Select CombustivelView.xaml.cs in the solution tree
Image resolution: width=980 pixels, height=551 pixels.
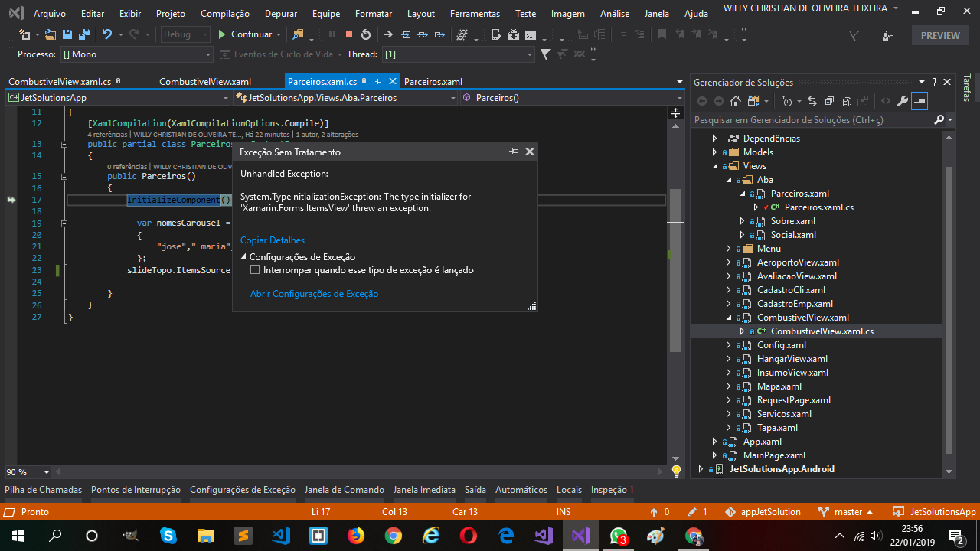click(822, 331)
